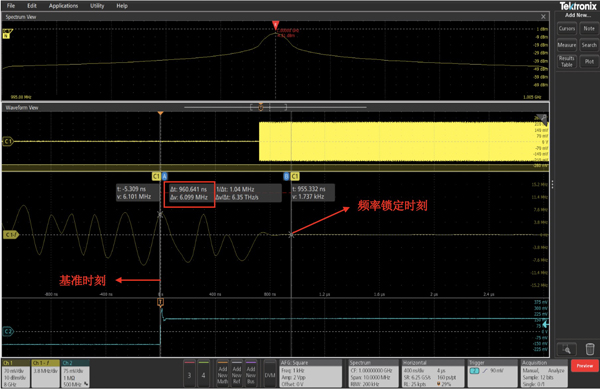Click the Add New Math icon button

[223, 373]
